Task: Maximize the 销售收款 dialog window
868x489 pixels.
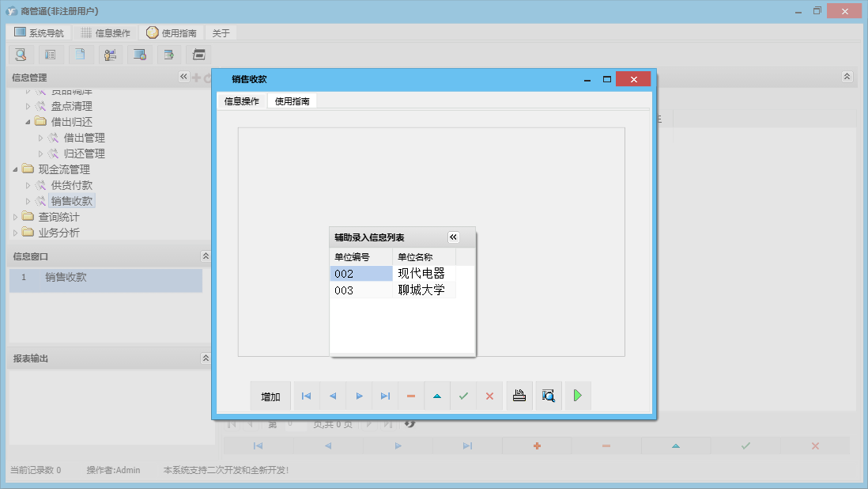Action: click(606, 79)
